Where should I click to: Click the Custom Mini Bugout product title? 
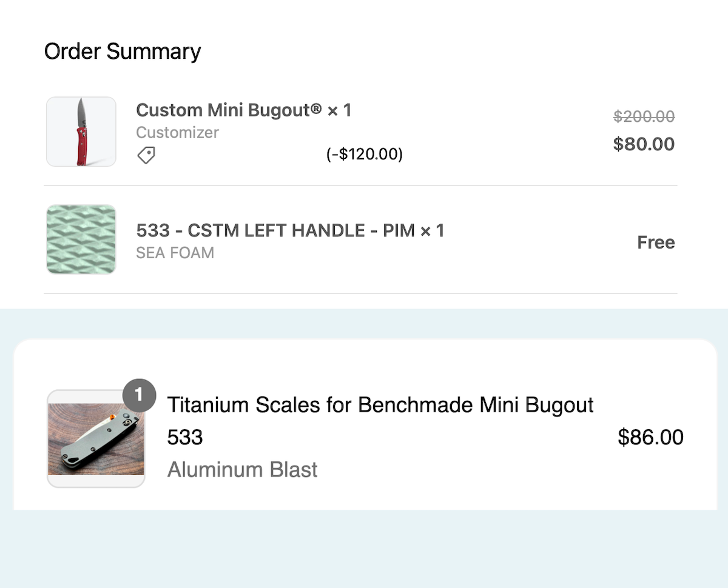click(244, 110)
